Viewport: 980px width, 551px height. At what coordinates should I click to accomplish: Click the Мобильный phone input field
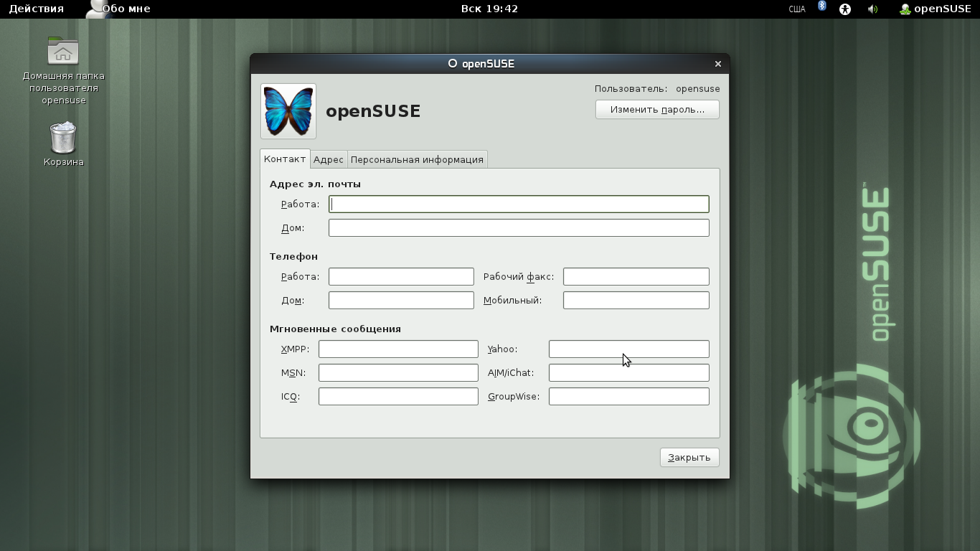[636, 301]
